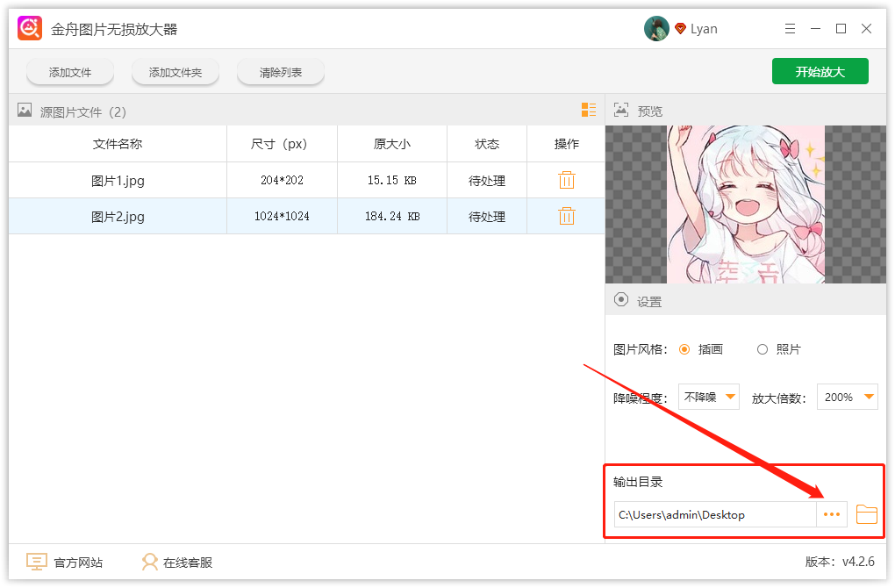Click the settings section circle icon
The height and width of the screenshot is (588, 895).
(621, 300)
